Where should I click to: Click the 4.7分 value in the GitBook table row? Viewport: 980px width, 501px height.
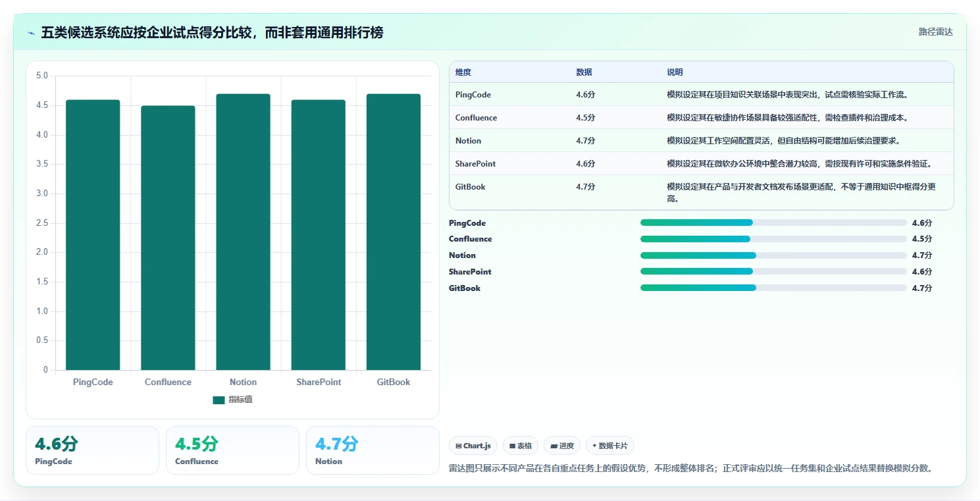pyautogui.click(x=585, y=187)
